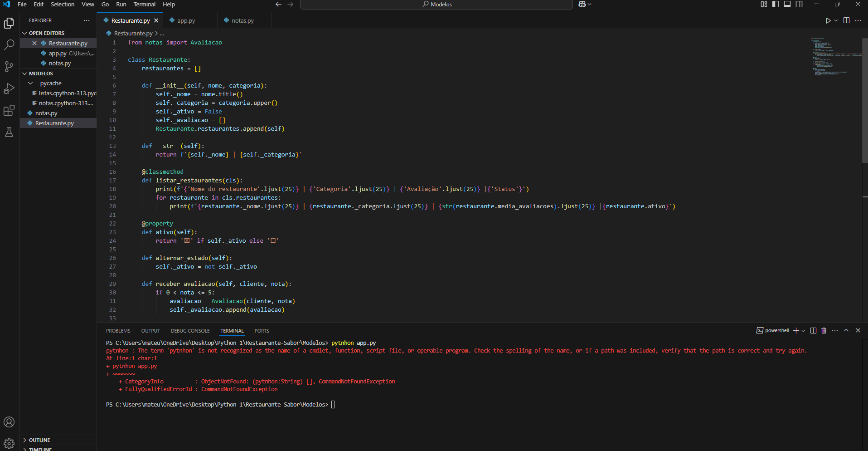Open the terminal launch profile dropdown
Viewport: 868px width, 451px height.
coord(803,330)
